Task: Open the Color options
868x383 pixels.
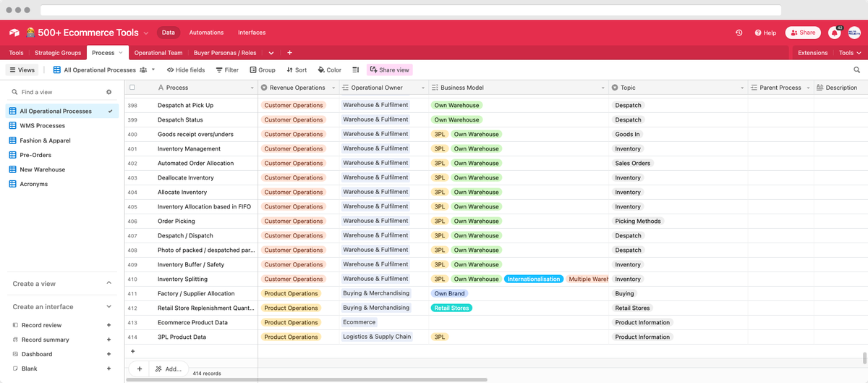Action: [330, 70]
